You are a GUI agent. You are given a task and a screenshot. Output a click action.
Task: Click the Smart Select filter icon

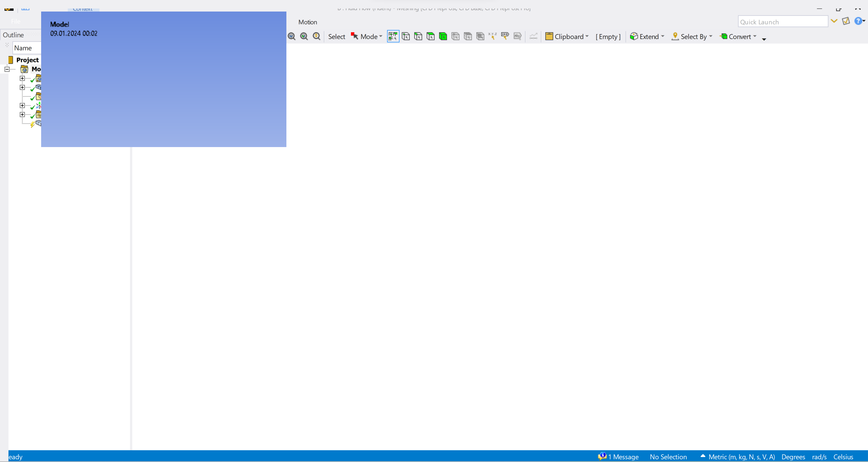tap(393, 36)
